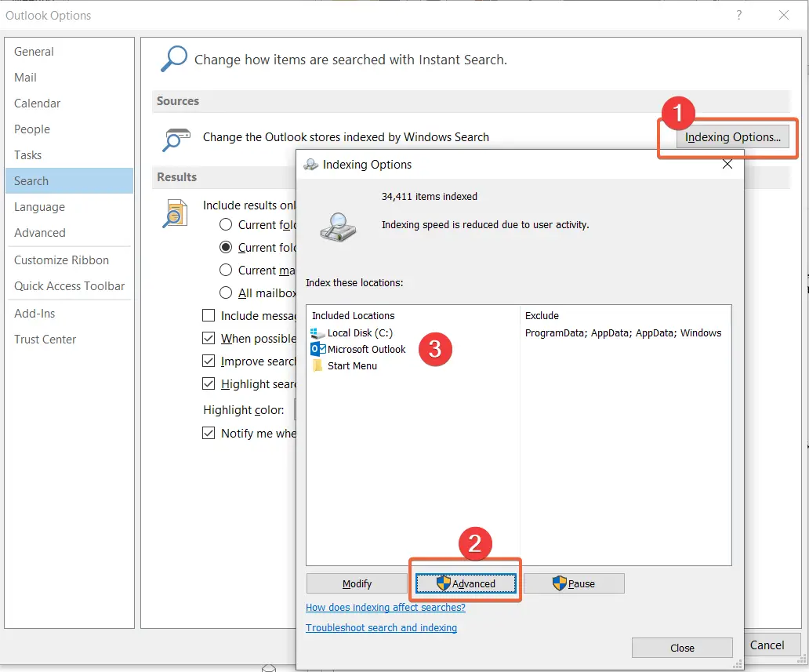Click the Exclude column header
Image resolution: width=809 pixels, height=672 pixels.
coord(542,315)
